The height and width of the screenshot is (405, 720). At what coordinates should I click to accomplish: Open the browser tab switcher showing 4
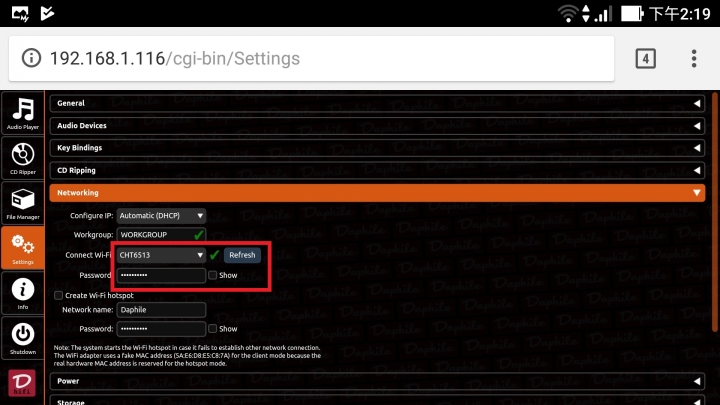click(645, 58)
